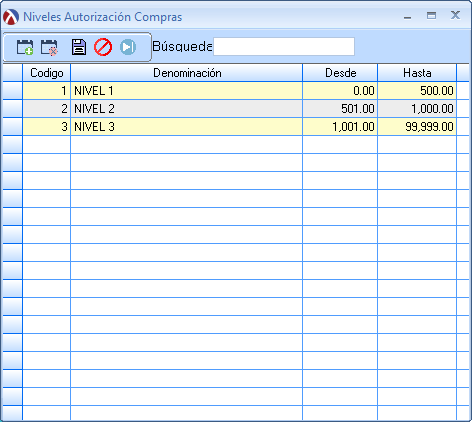The height and width of the screenshot is (422, 472).
Task: Select the row header of NIVEL 1
Action: [x=12, y=91]
